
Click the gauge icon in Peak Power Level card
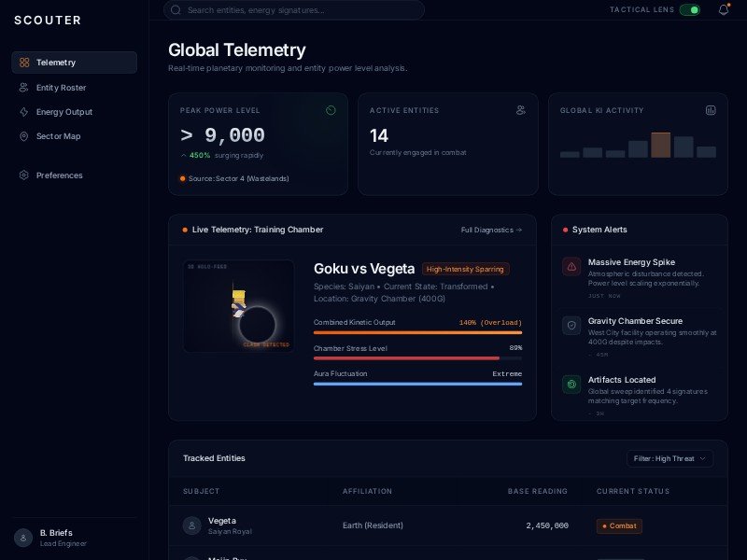click(331, 110)
